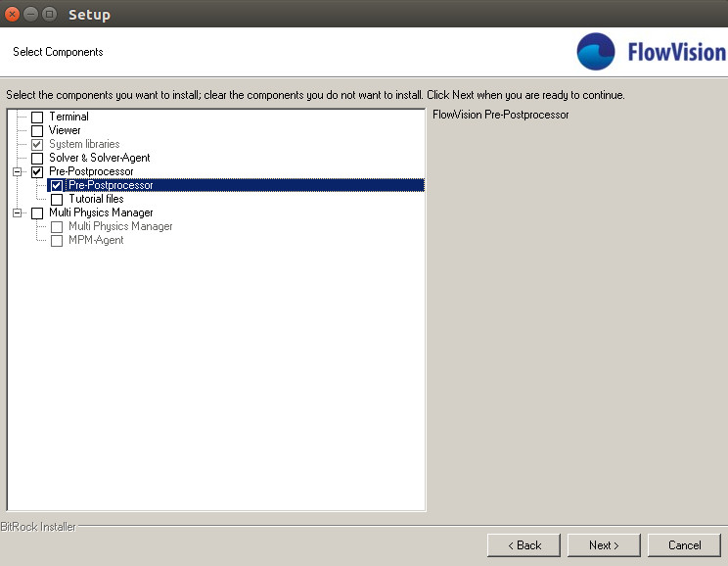This screenshot has width=728, height=566.
Task: Select the System libraries row label
Action: [84, 144]
